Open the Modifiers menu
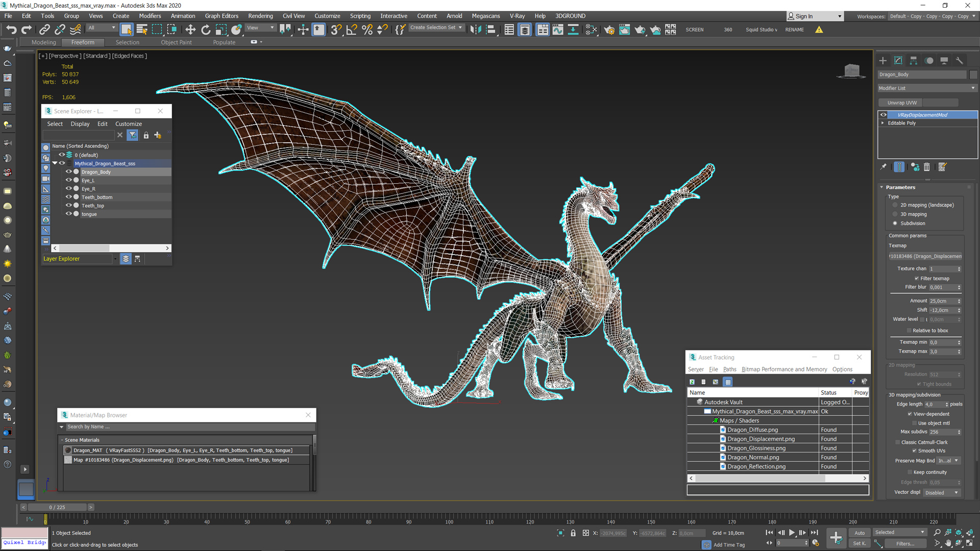This screenshot has height=551, width=980. (x=150, y=16)
